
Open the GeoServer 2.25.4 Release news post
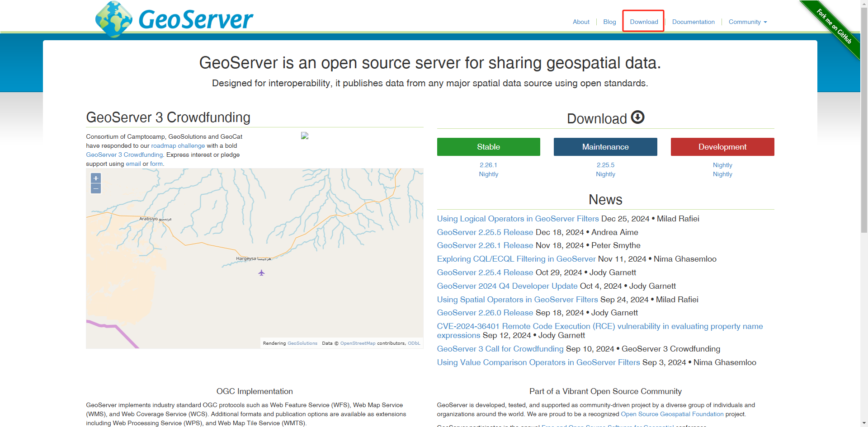pyautogui.click(x=485, y=272)
